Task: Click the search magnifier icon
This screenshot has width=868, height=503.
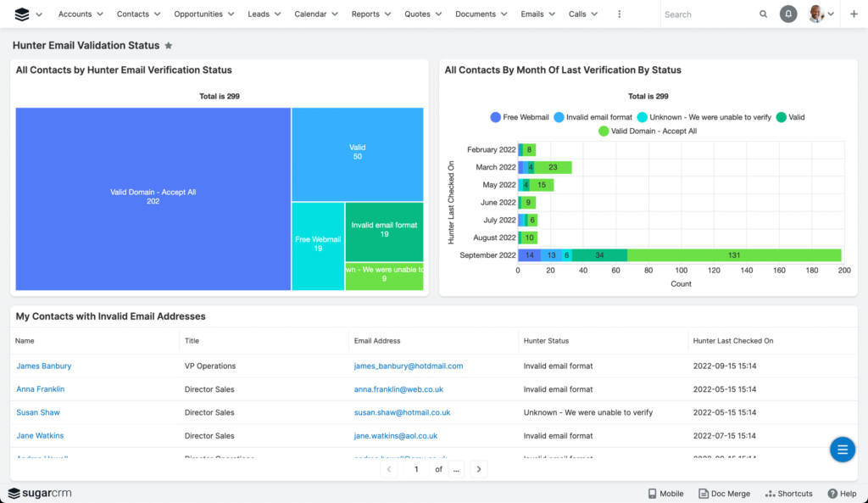Action: click(764, 14)
